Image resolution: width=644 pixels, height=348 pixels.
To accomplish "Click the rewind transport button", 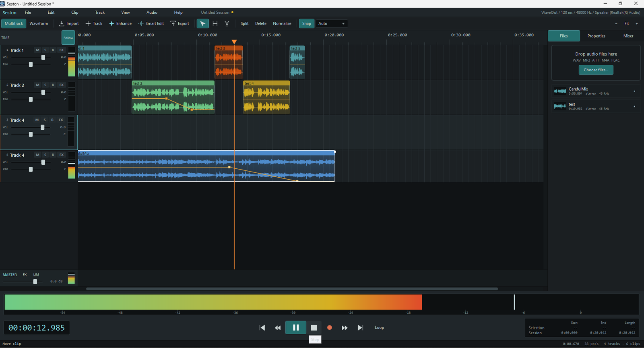I will 278,327.
